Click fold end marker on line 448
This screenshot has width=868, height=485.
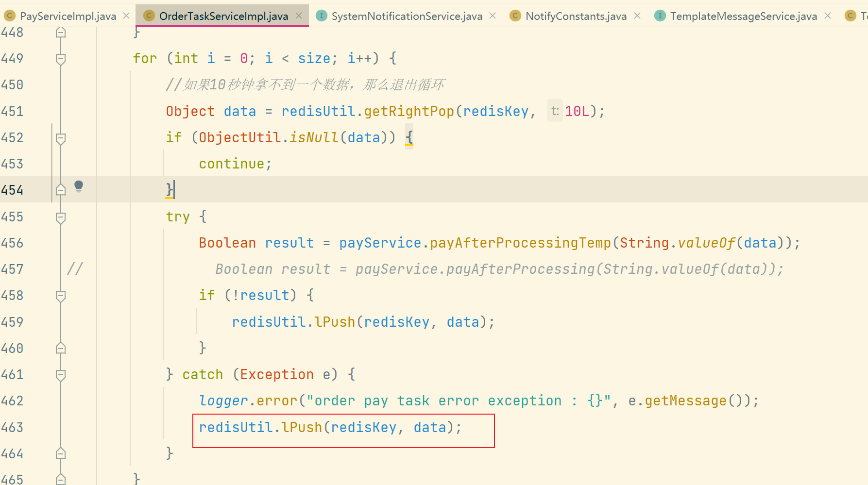[61, 33]
